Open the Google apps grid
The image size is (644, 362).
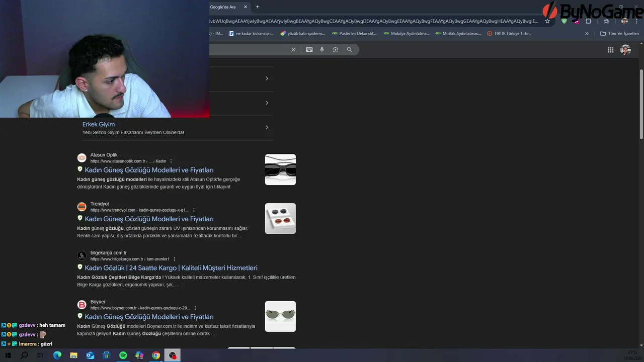point(611,50)
